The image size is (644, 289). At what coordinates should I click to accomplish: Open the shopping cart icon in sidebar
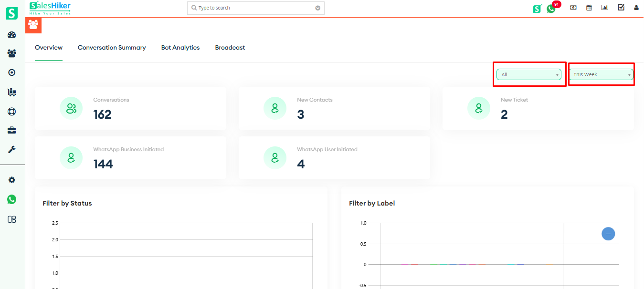11,92
